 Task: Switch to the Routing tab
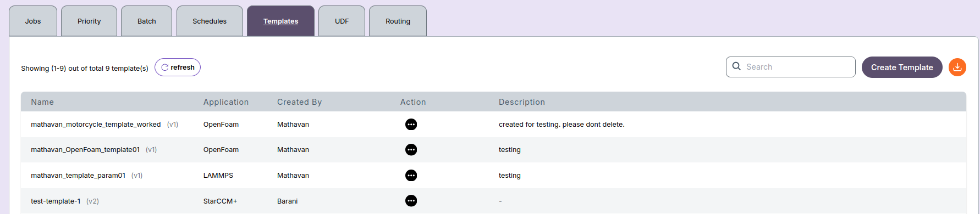click(398, 21)
